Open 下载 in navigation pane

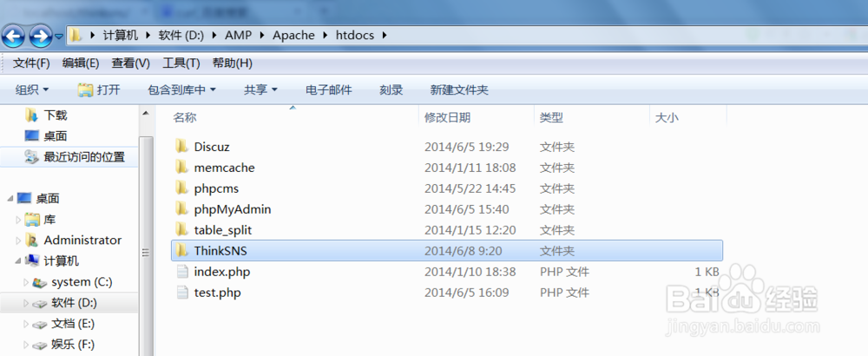point(56,115)
